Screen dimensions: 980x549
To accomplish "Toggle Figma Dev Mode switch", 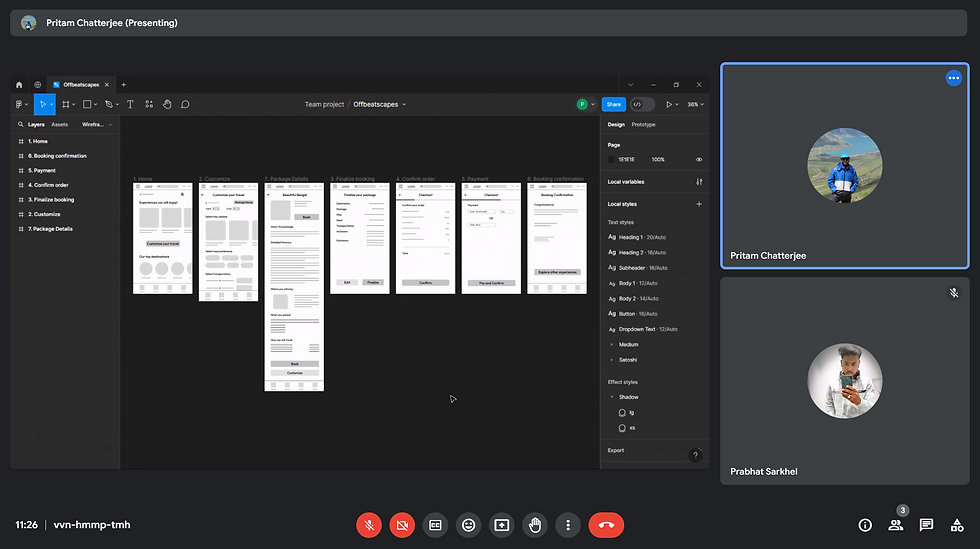I will (x=642, y=104).
